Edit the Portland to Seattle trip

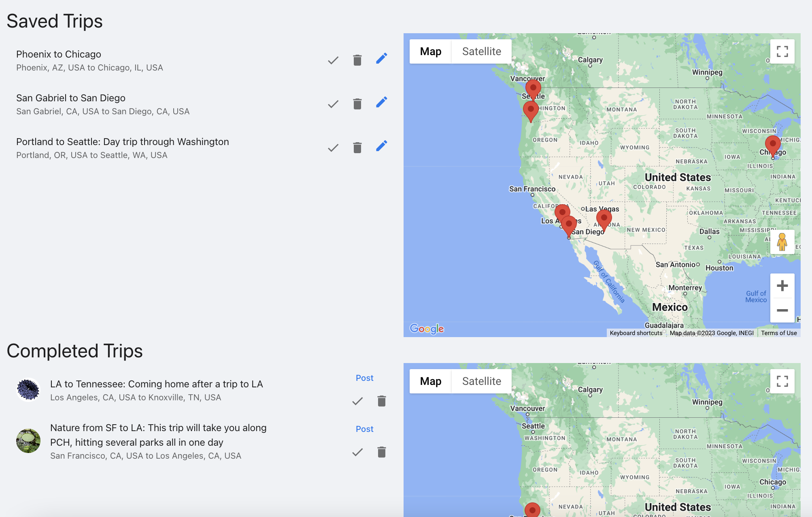click(381, 146)
